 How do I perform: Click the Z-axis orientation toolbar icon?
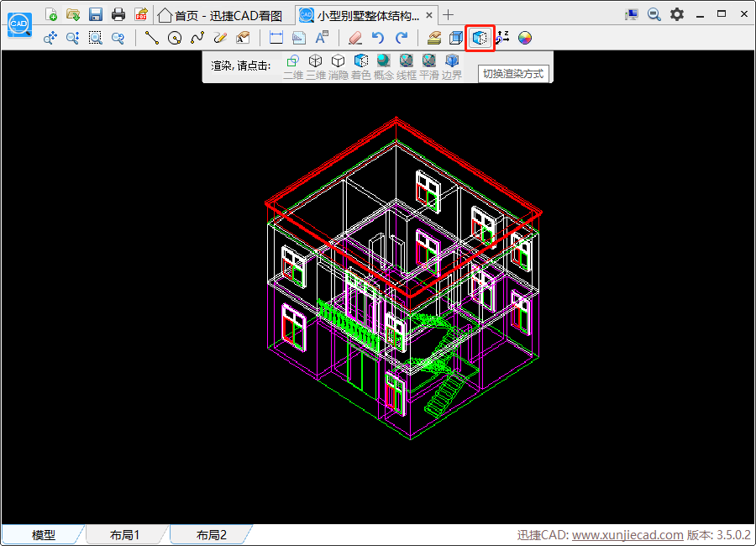502,38
